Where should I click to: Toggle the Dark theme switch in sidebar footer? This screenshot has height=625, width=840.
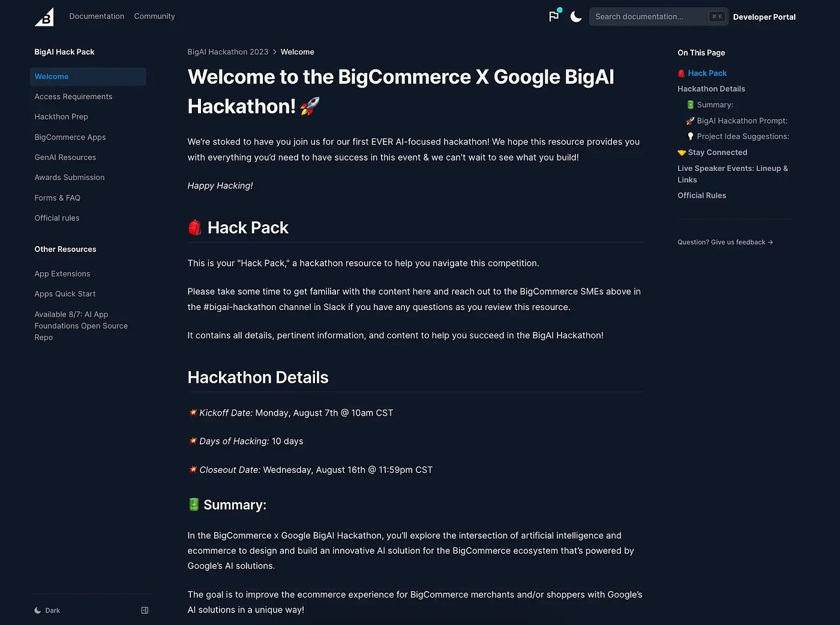pos(47,611)
